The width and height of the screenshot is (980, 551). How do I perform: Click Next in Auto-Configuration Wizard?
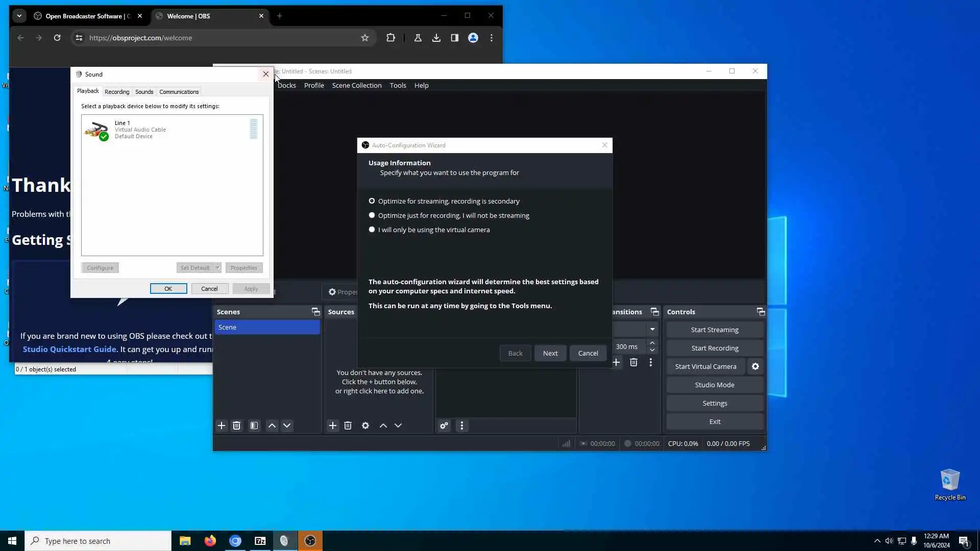(x=550, y=353)
